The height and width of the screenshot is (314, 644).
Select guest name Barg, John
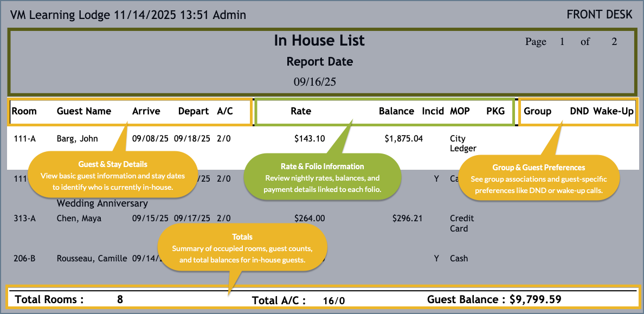click(x=78, y=138)
